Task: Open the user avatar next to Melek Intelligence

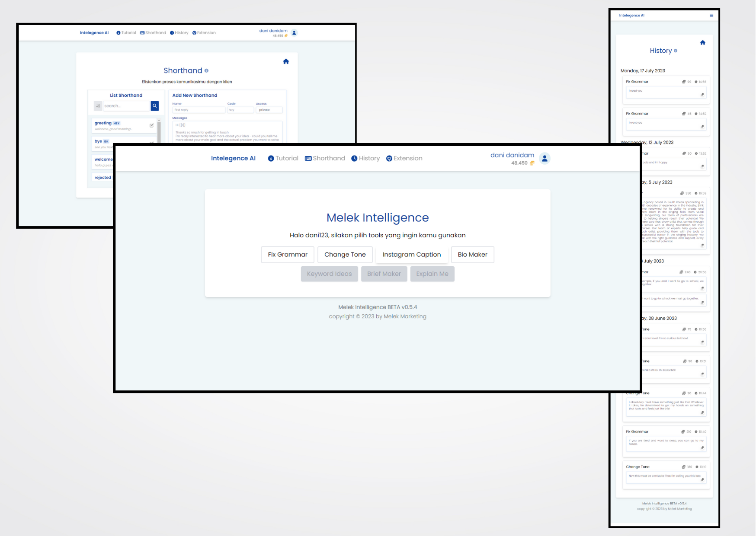Action: tap(545, 159)
